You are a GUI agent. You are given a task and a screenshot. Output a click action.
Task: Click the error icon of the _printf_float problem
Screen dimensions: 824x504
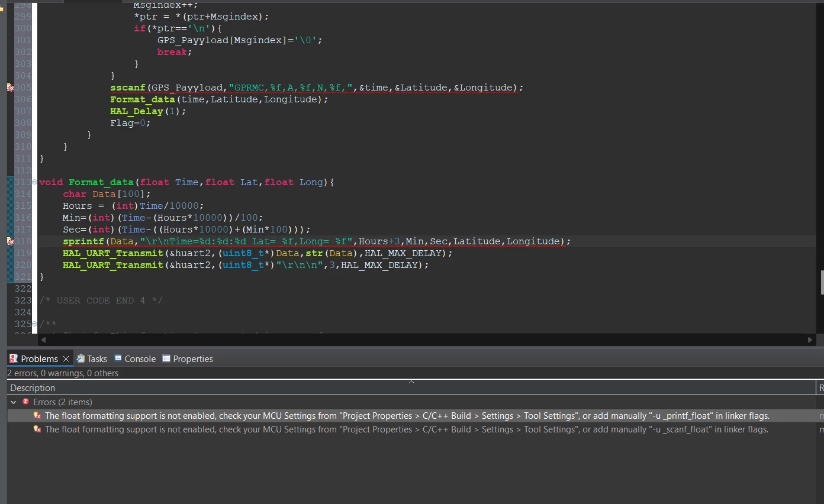click(38, 416)
